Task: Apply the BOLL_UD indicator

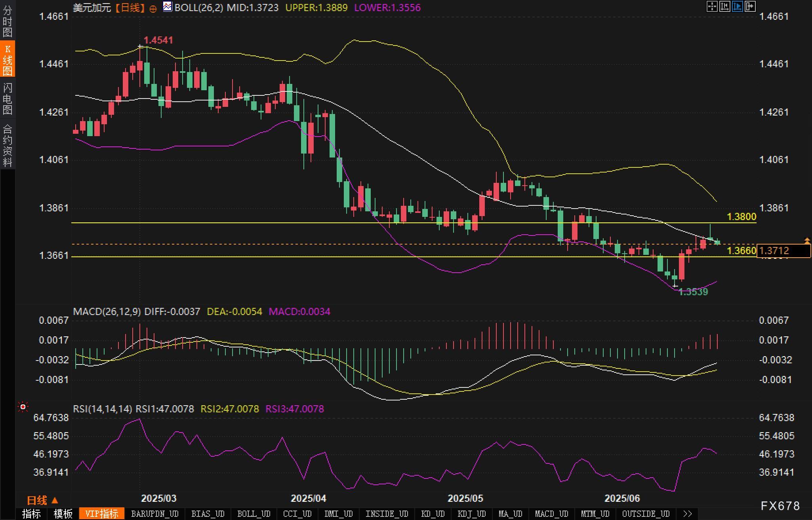Action: [x=254, y=514]
